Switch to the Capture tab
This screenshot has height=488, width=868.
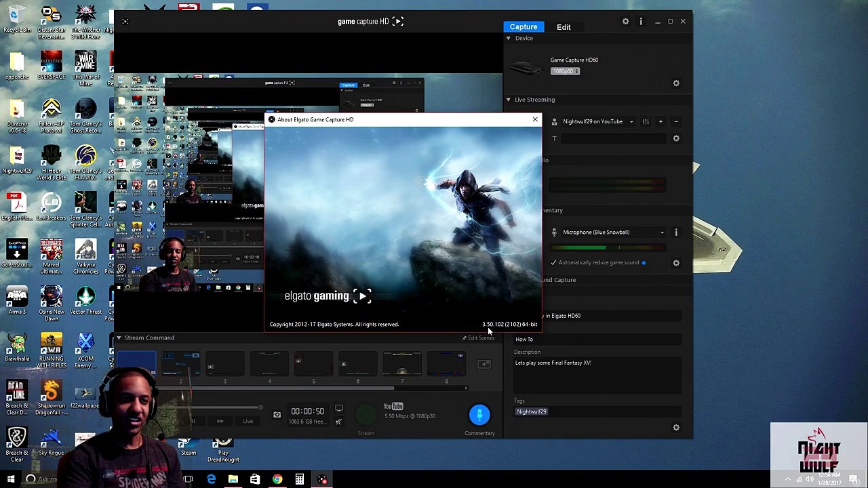pyautogui.click(x=524, y=27)
